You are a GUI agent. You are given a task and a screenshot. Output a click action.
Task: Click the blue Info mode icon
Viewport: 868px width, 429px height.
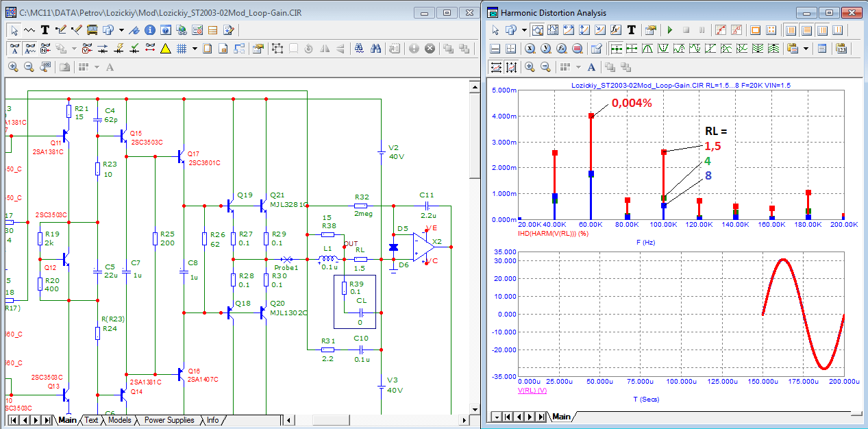(150, 30)
